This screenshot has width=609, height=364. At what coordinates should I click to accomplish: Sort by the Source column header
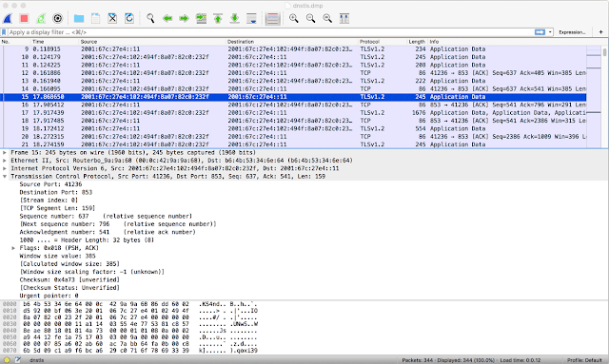tap(152, 42)
